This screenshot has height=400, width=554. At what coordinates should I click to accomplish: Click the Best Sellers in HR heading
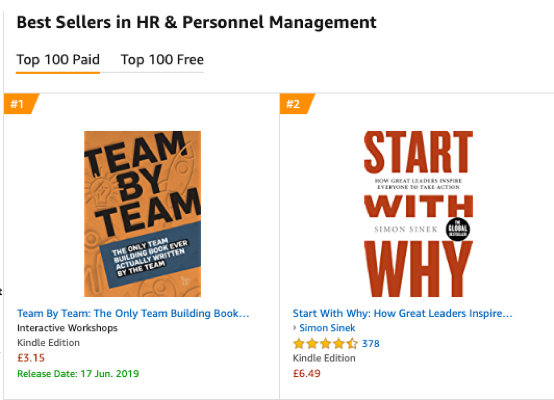pyautogui.click(x=196, y=22)
